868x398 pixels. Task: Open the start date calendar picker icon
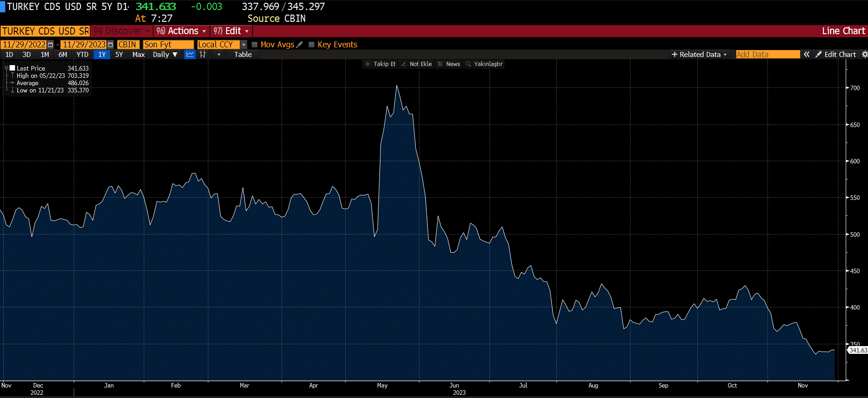click(x=50, y=45)
